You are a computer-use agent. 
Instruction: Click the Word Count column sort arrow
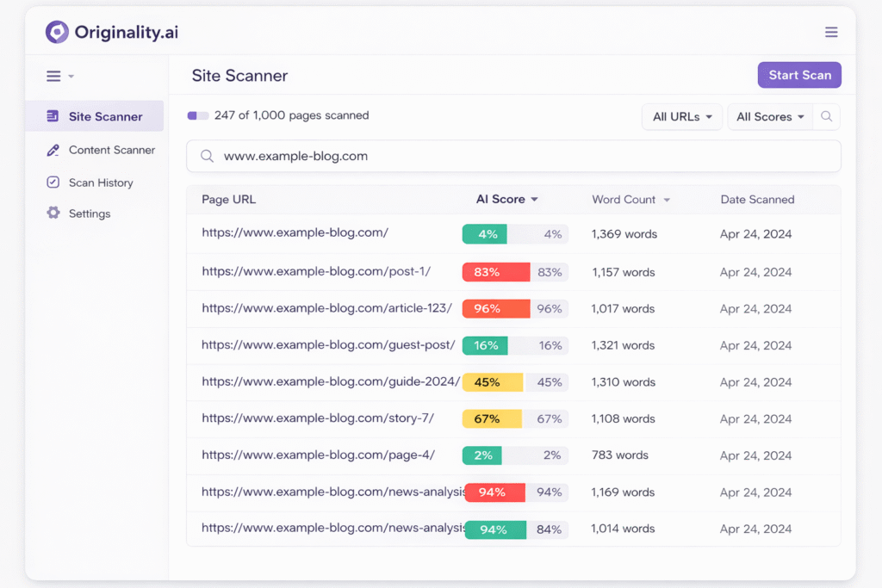668,200
